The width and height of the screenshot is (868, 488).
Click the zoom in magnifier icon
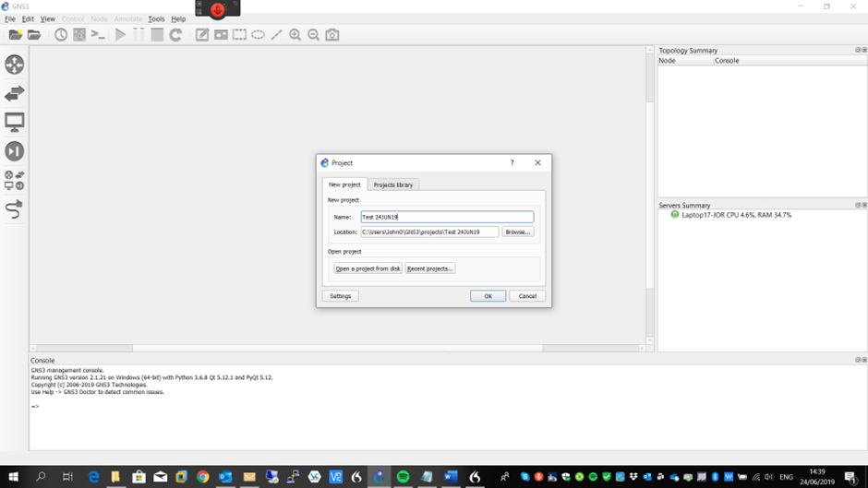(295, 35)
